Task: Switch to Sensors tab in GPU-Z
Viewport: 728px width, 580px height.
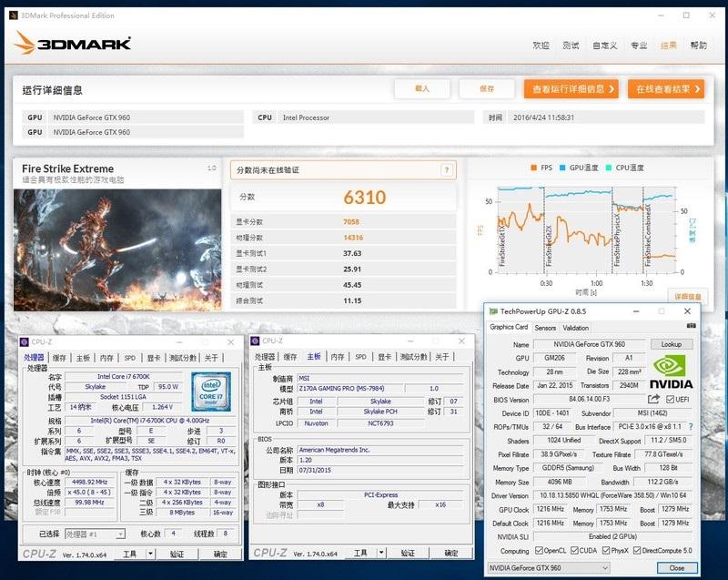Action: 545,328
